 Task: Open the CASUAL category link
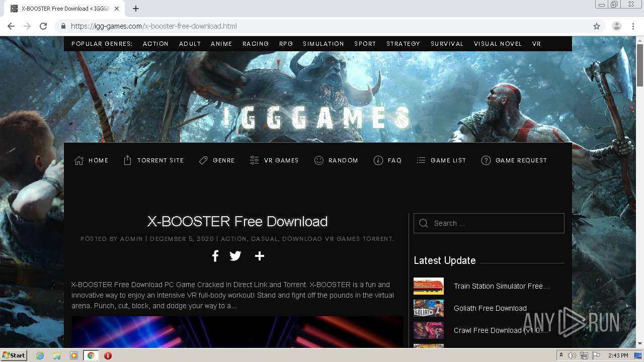pos(264,239)
